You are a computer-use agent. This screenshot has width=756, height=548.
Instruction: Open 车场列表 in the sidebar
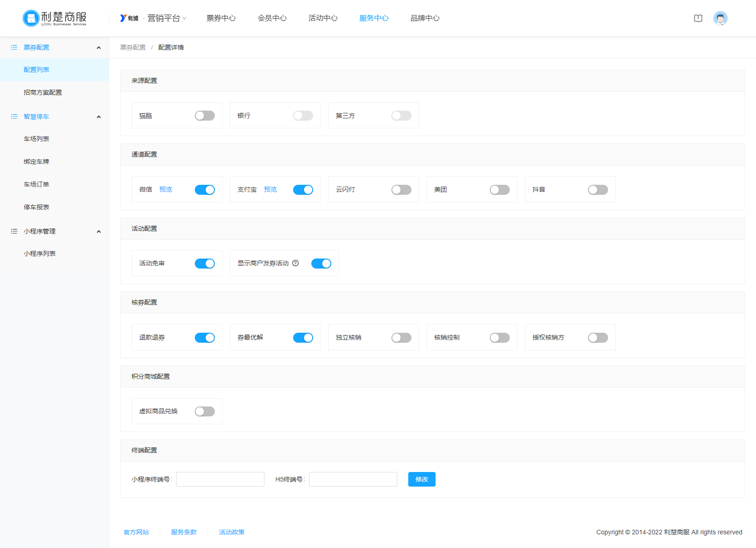55,139
